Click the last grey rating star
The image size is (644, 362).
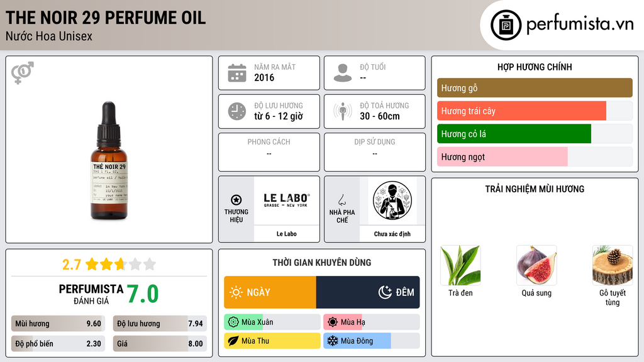tap(150, 264)
